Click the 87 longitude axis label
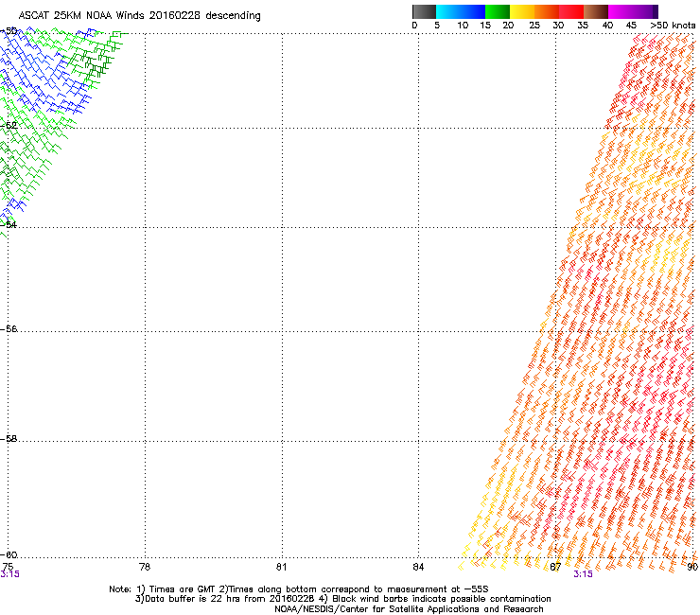 555,567
